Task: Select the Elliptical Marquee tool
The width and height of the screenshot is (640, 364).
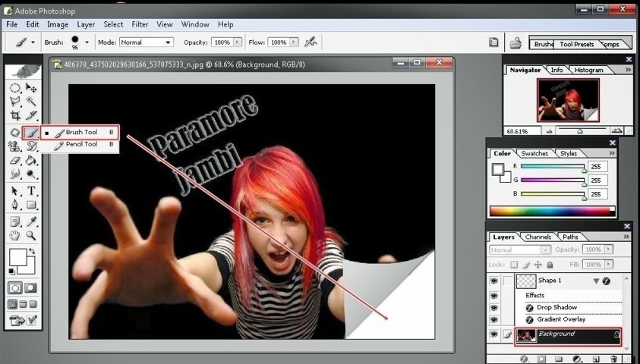Action: pyautogui.click(x=15, y=88)
